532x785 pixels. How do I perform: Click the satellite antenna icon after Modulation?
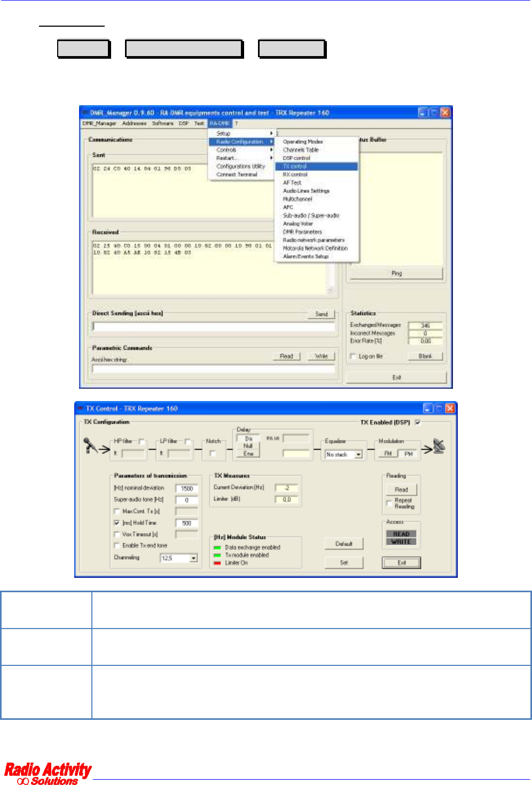coord(439,446)
